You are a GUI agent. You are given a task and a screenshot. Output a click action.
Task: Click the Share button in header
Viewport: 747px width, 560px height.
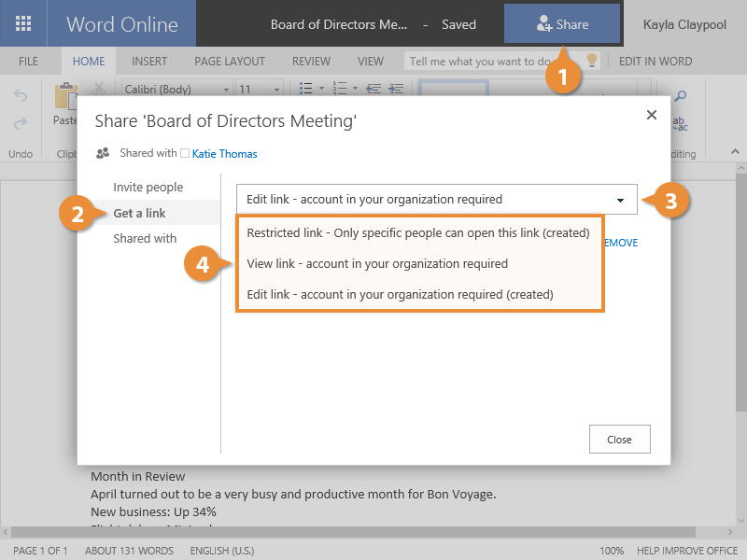(562, 24)
